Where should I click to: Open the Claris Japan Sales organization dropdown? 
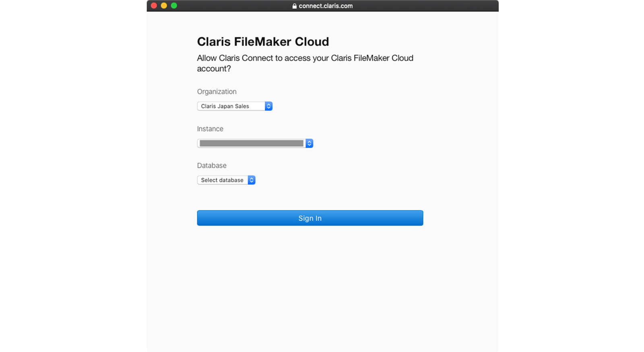point(231,106)
